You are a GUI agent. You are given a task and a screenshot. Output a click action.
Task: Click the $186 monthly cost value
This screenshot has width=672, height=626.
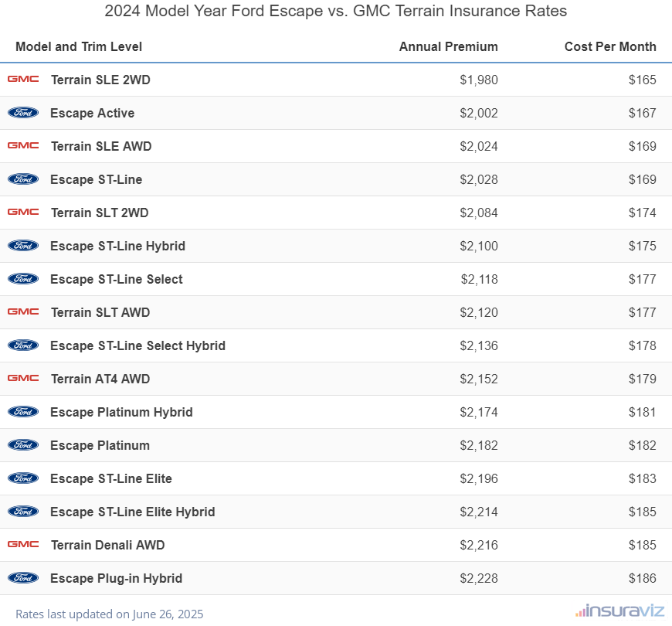pyautogui.click(x=643, y=578)
